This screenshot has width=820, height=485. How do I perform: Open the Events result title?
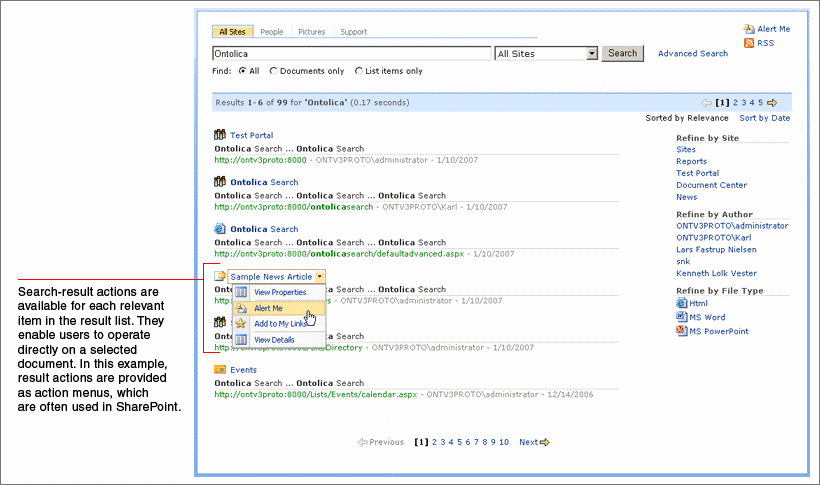click(243, 370)
